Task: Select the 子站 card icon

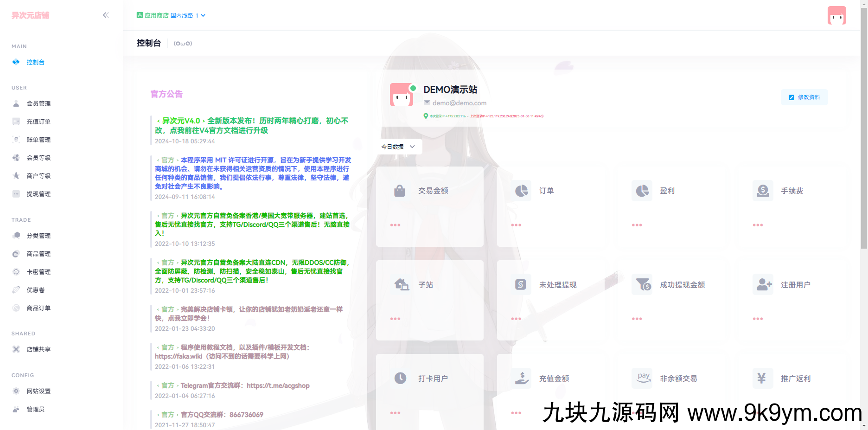Action: (x=400, y=284)
